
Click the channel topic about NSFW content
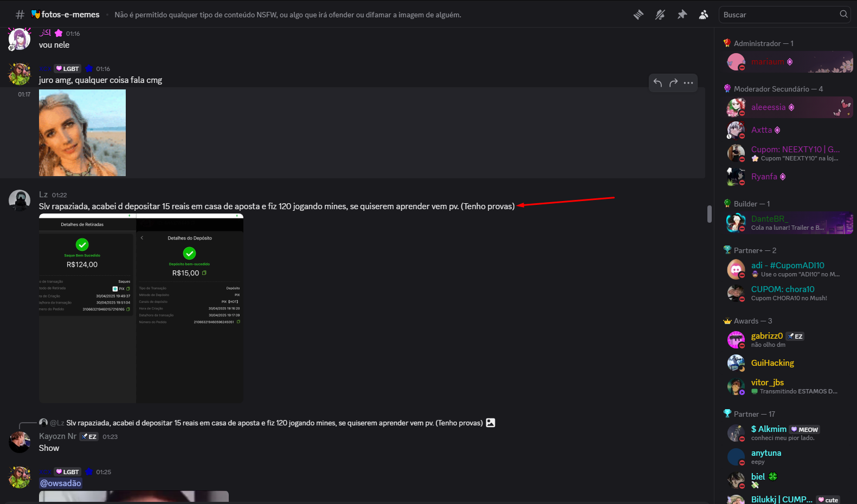[288, 15]
